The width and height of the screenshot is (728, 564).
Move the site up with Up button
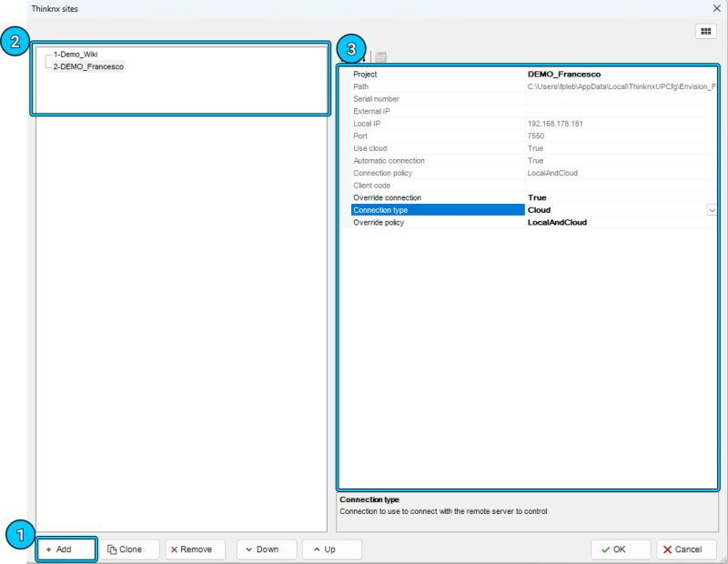[x=331, y=549]
